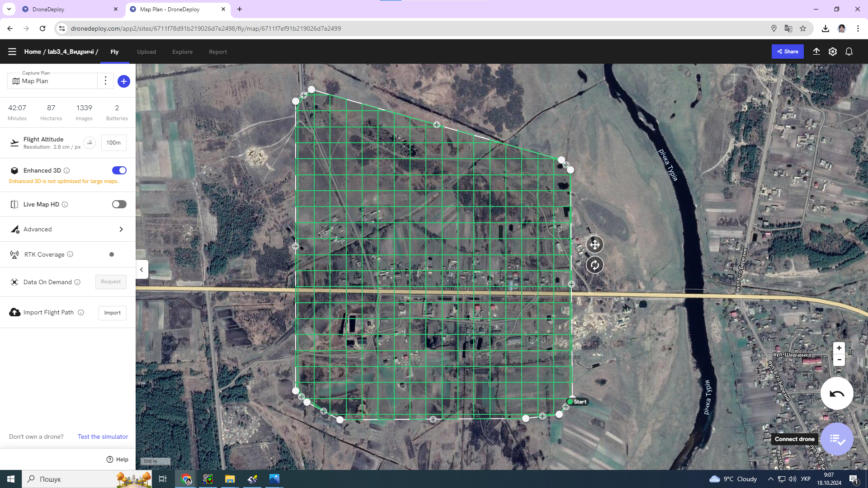The height and width of the screenshot is (488, 868).
Task: Enable the Live Map HD toggle
Action: pos(119,204)
